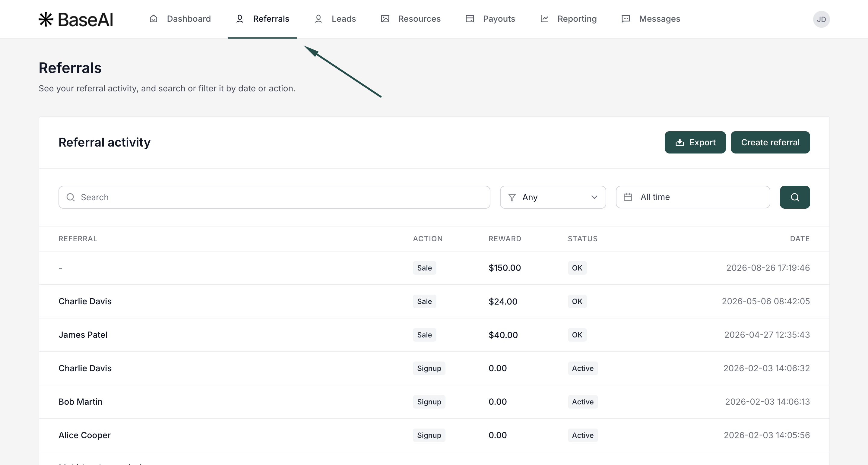Click the Active status in Bob Martin row
This screenshot has width=868, height=465.
tap(583, 402)
